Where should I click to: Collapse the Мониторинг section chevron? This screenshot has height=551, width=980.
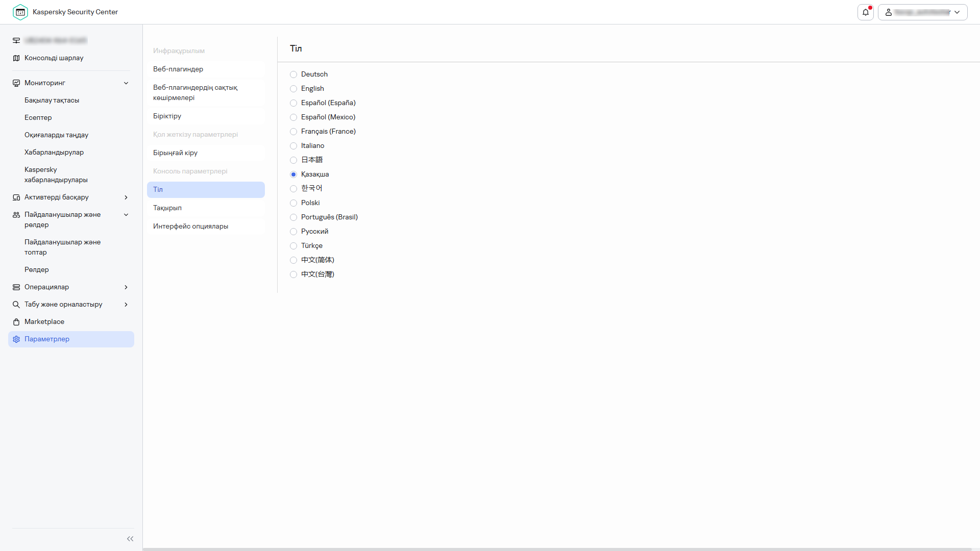[x=126, y=83]
